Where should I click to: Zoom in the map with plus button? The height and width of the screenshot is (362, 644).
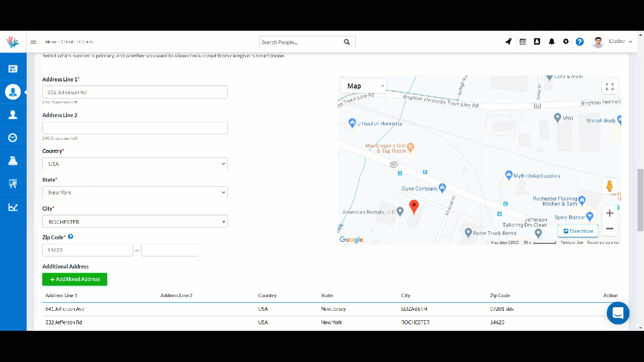(x=609, y=213)
